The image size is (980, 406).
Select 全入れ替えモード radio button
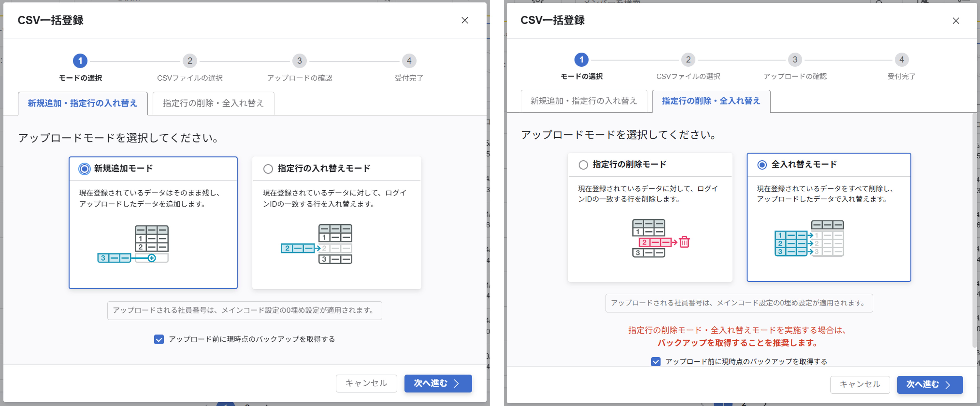762,165
